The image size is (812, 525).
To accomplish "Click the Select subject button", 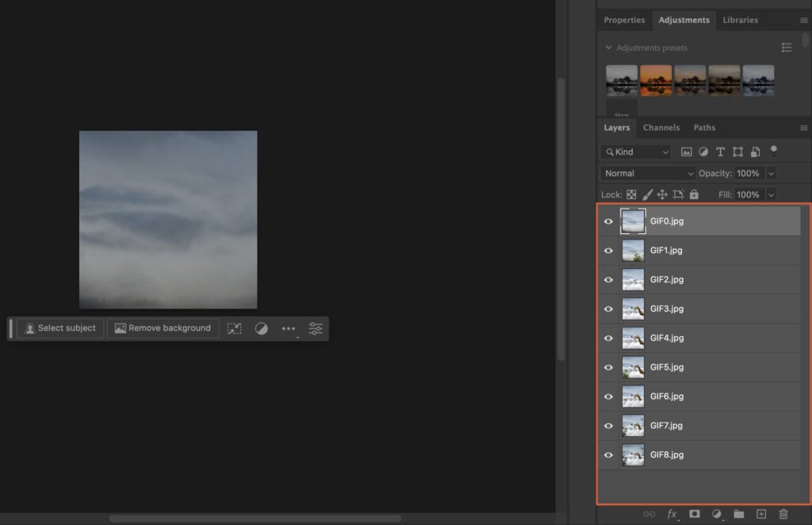I will [x=59, y=328].
